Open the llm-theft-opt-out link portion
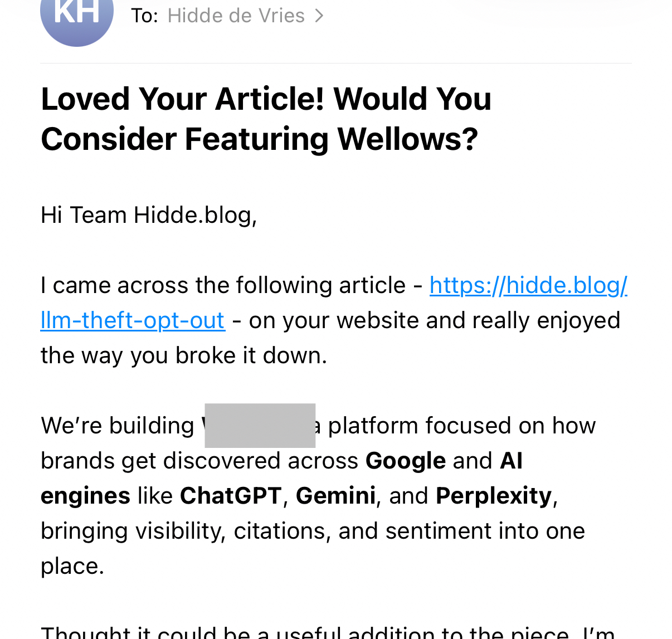This screenshot has width=672, height=639. [x=133, y=320]
